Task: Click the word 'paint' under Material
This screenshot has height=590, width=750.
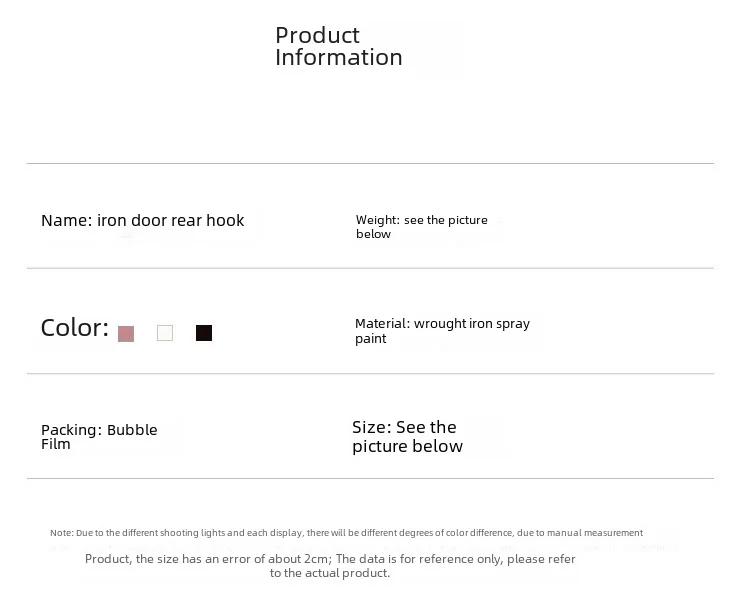Action: click(x=371, y=339)
